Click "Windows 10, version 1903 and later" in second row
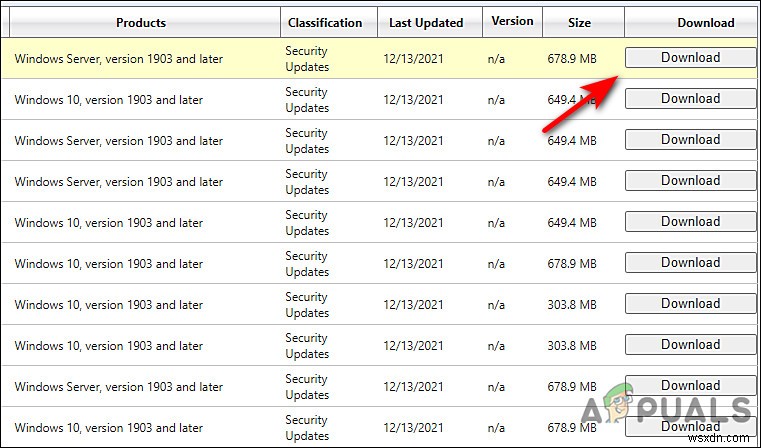Viewport: 761px width, 448px height. 109,100
